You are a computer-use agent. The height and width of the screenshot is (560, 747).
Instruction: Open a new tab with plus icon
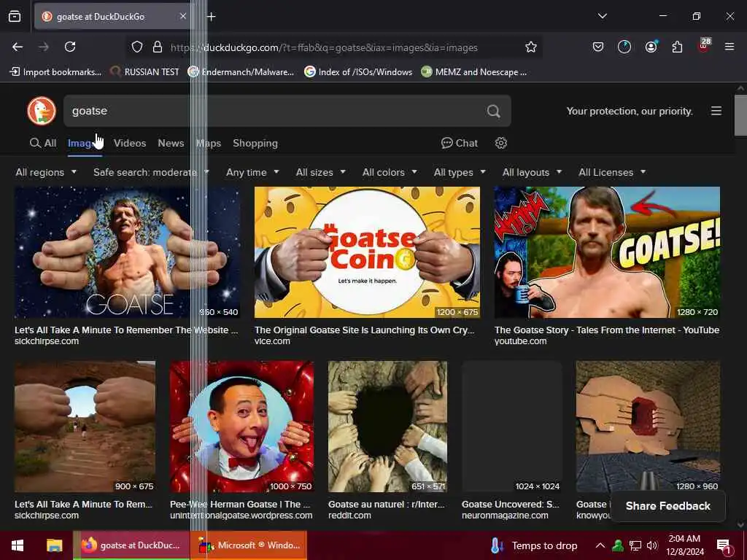click(x=211, y=17)
